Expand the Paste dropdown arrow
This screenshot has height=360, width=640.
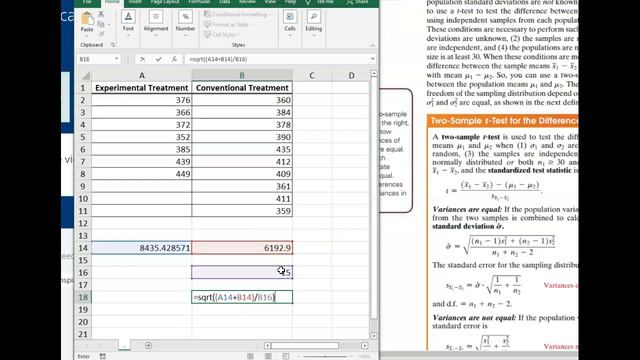point(87,35)
